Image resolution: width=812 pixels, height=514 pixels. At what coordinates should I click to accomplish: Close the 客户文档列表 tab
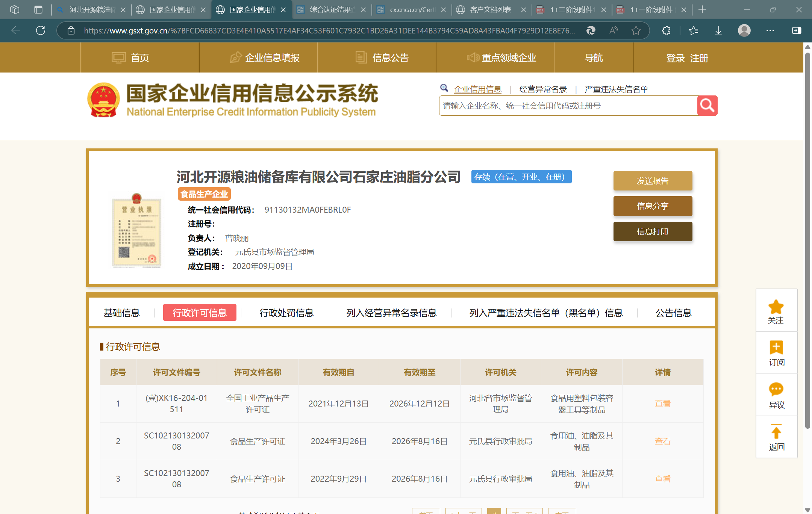click(524, 10)
